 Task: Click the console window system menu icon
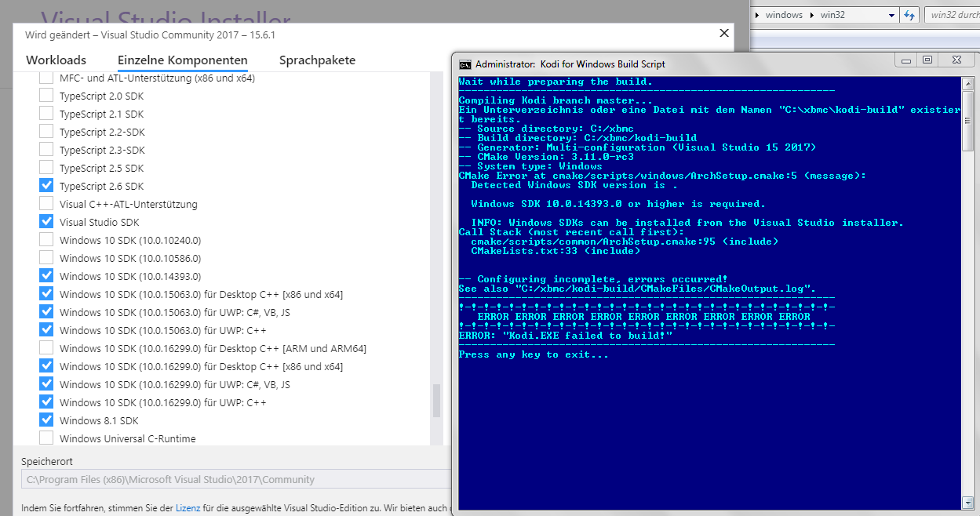[x=465, y=64]
